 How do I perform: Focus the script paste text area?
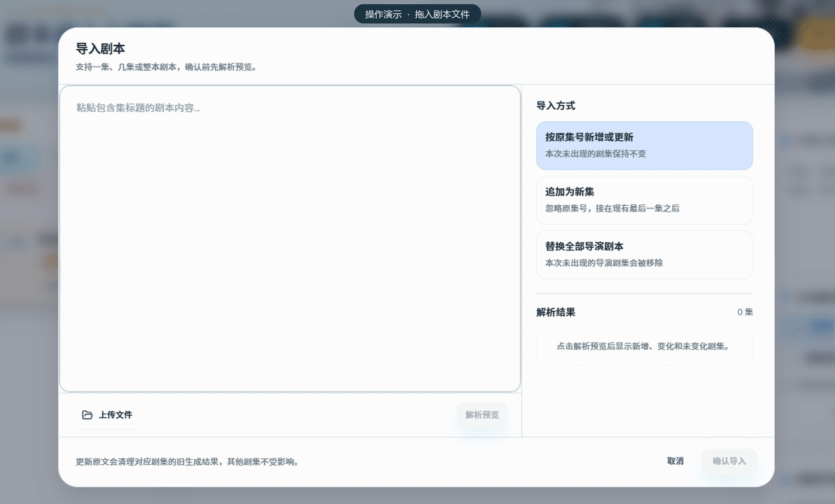tap(290, 239)
